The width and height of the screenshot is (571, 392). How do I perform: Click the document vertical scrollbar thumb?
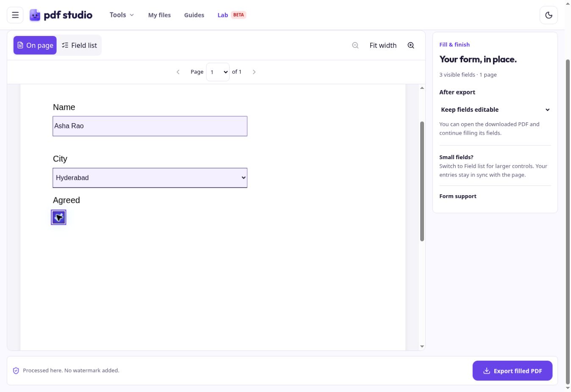[422, 181]
